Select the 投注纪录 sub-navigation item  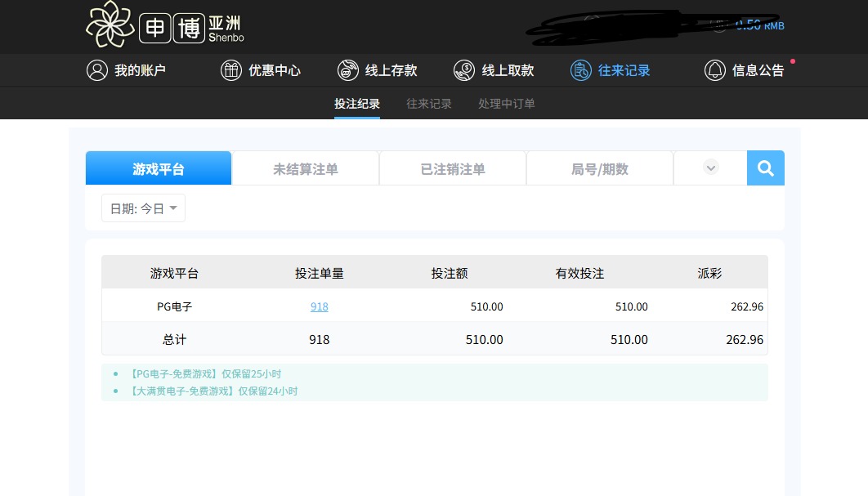357,104
